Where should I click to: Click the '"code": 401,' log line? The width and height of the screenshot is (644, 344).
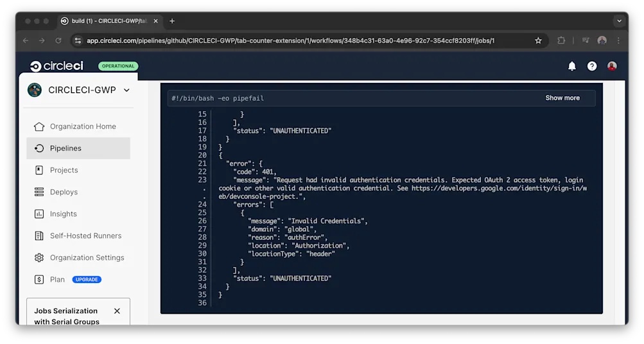coord(255,172)
